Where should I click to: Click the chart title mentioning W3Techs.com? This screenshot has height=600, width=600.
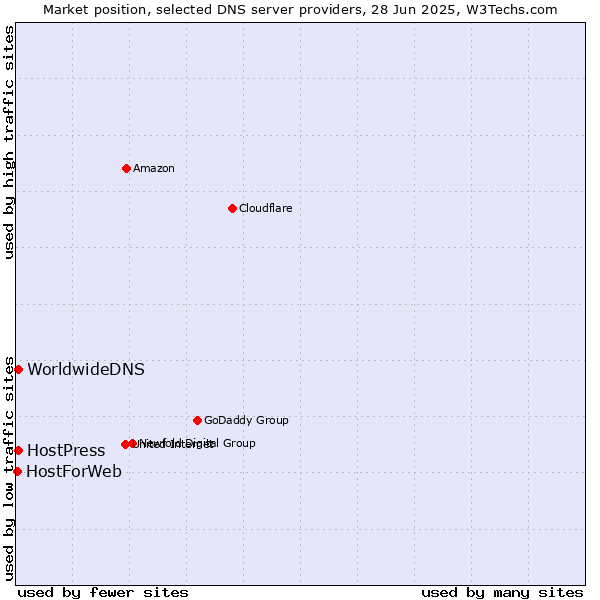tap(300, 10)
